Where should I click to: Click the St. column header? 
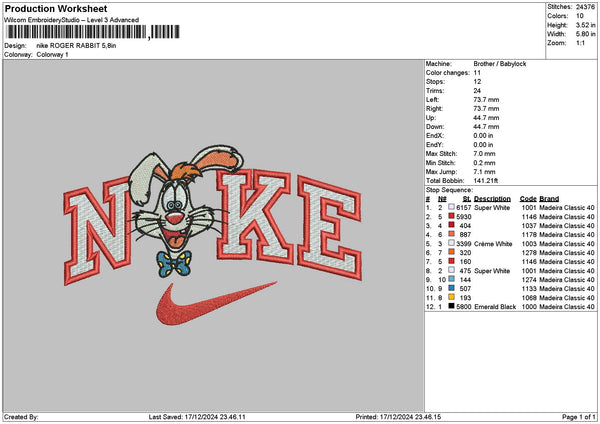pyautogui.click(x=467, y=199)
